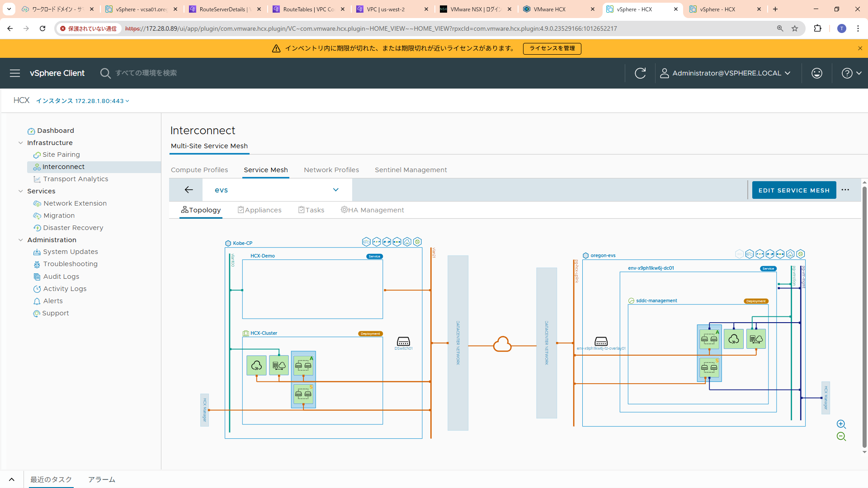Viewport: 868px width, 488px height.
Task: Click the DSwitch01 switch icon
Action: click(403, 342)
